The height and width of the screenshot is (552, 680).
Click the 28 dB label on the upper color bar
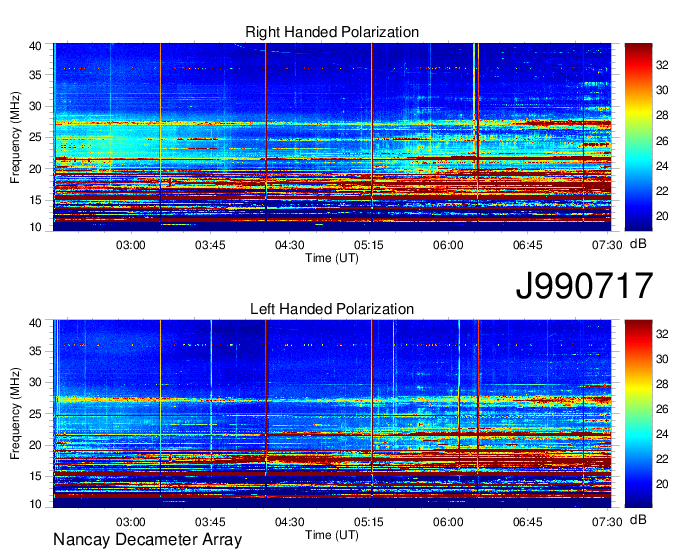(662, 115)
